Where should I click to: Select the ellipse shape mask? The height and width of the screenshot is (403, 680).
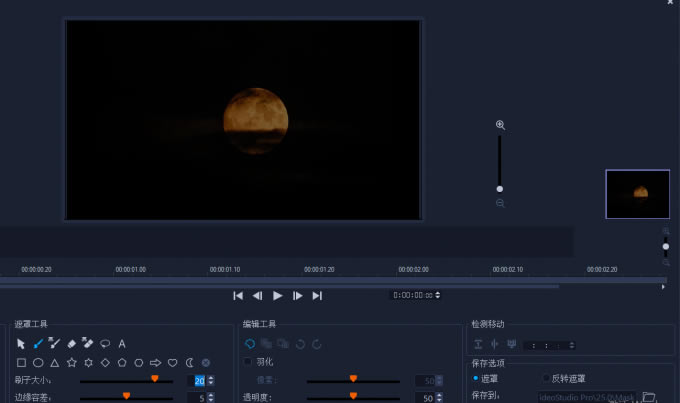click(38, 362)
